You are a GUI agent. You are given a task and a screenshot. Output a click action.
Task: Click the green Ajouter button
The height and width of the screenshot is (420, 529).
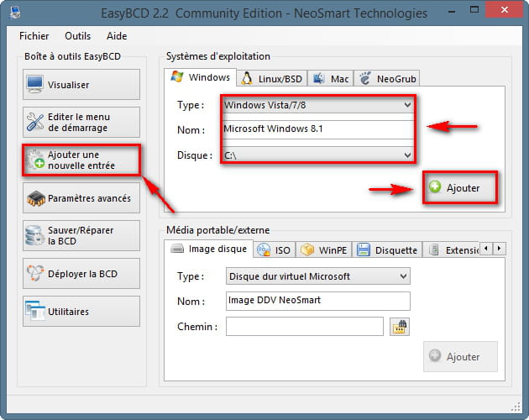coord(459,188)
